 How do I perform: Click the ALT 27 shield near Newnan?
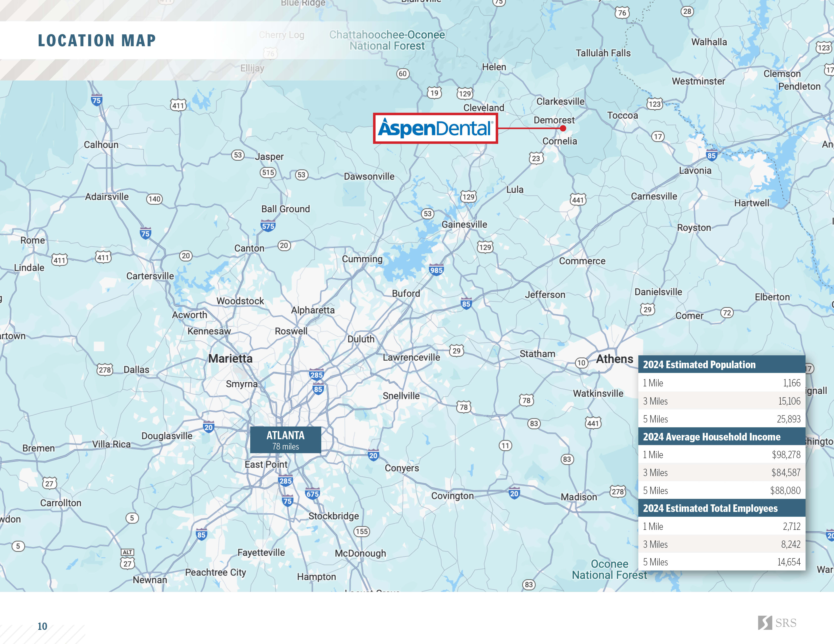[128, 559]
